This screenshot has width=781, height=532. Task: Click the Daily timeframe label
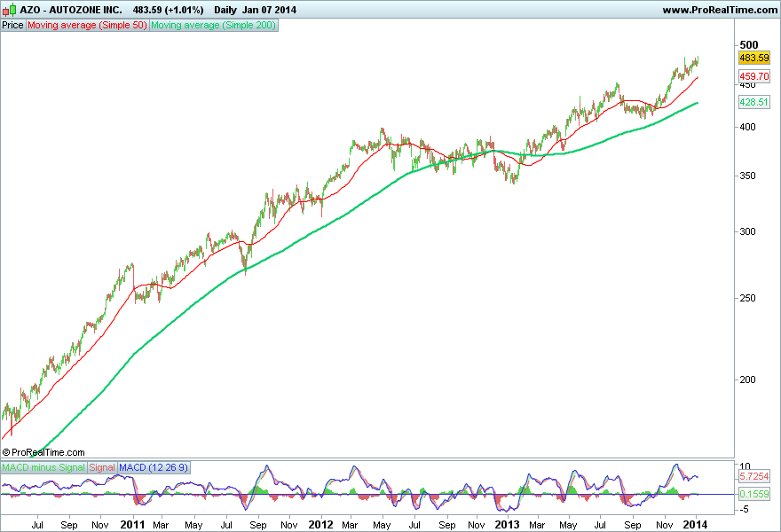tap(225, 10)
